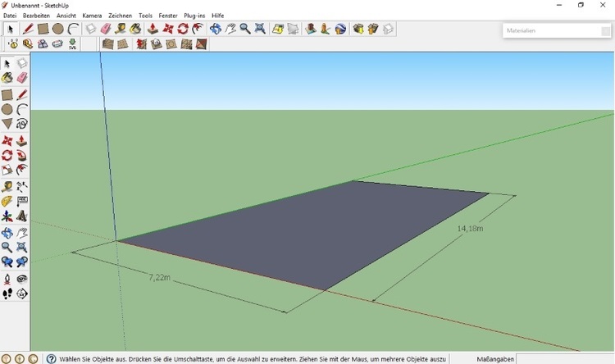Viewport: 615px width, 364px height.
Task: Activate the Push/Pull tool in top toolbar
Action: pyautogui.click(x=153, y=29)
